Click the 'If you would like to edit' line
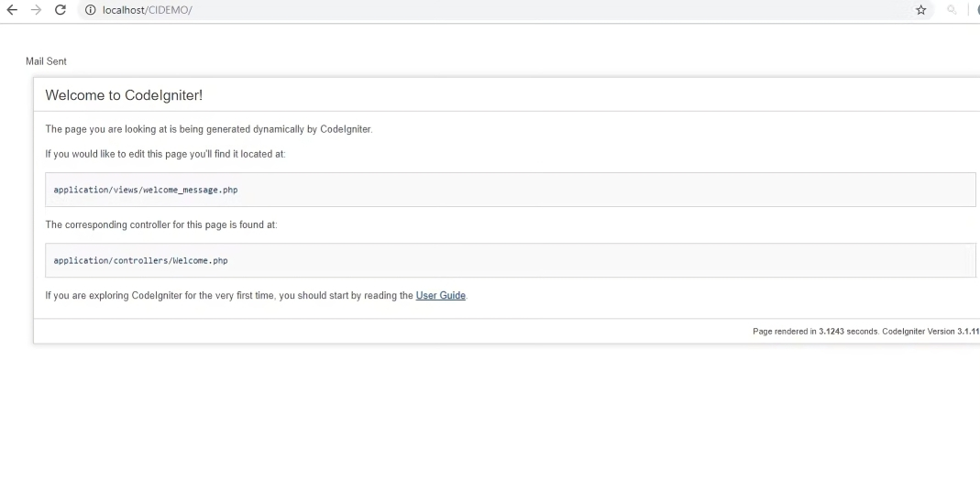 pyautogui.click(x=165, y=154)
